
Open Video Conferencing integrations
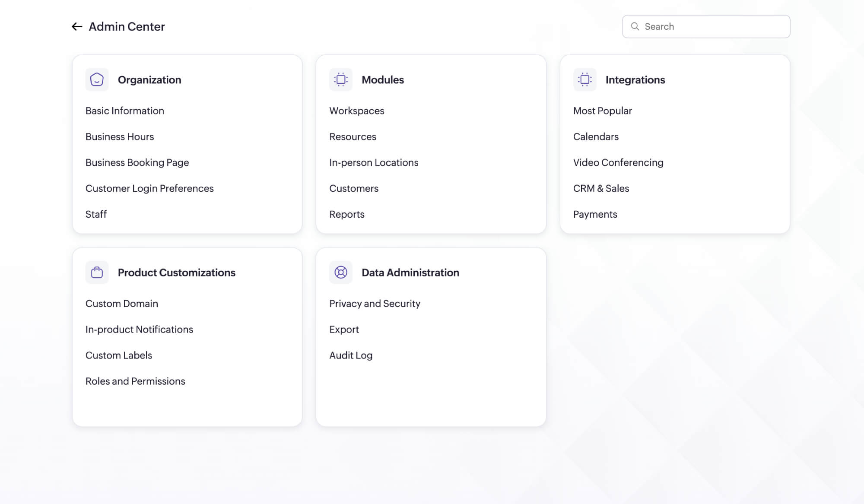pyautogui.click(x=618, y=163)
